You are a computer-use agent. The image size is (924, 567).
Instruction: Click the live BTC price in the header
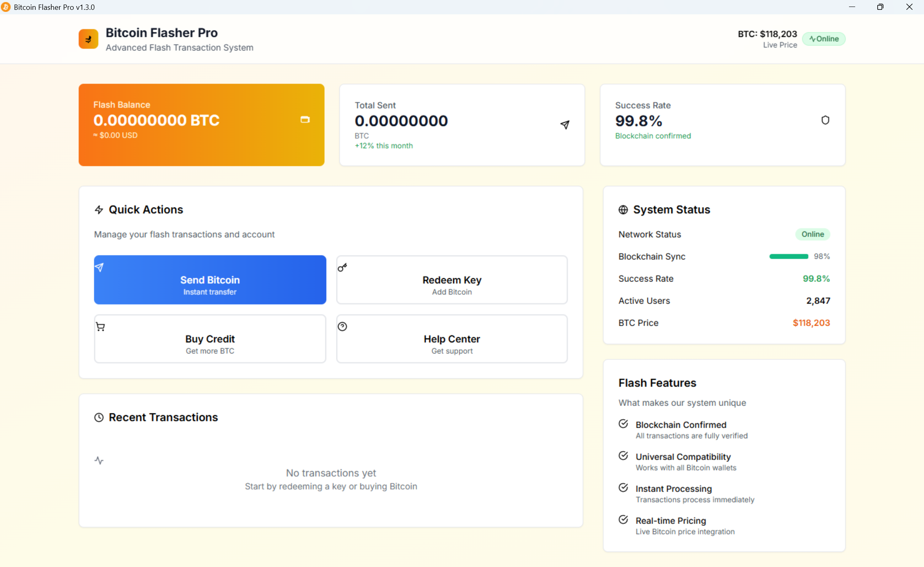pyautogui.click(x=767, y=34)
